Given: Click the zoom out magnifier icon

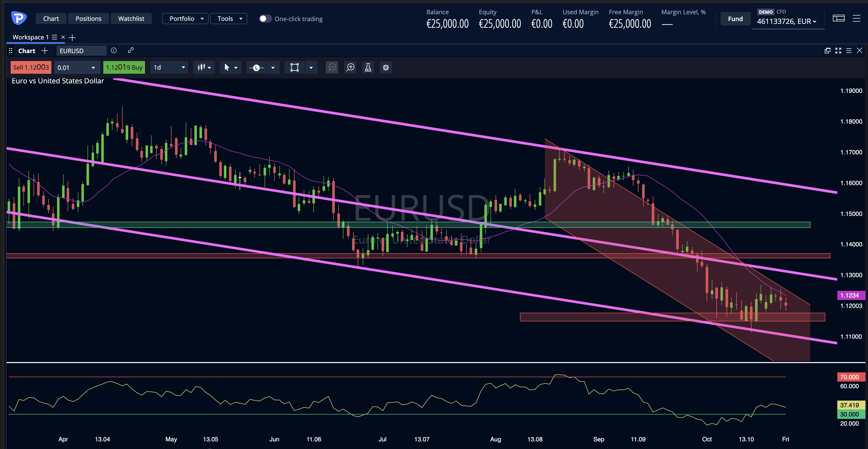Looking at the screenshot, I should click(x=332, y=67).
